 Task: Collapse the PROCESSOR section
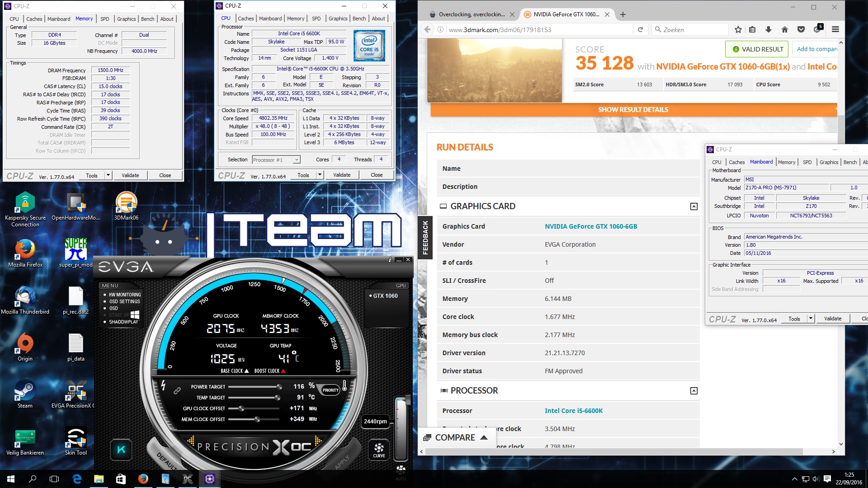tap(693, 391)
